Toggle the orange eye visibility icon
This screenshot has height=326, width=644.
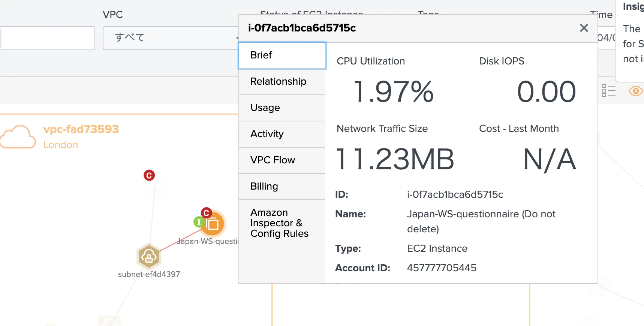coord(635,91)
